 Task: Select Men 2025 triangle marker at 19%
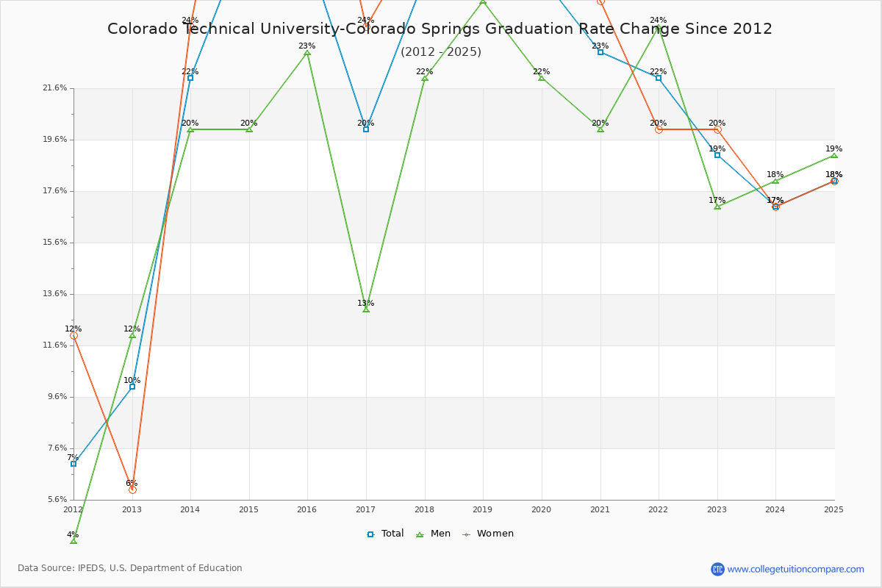coord(834,155)
